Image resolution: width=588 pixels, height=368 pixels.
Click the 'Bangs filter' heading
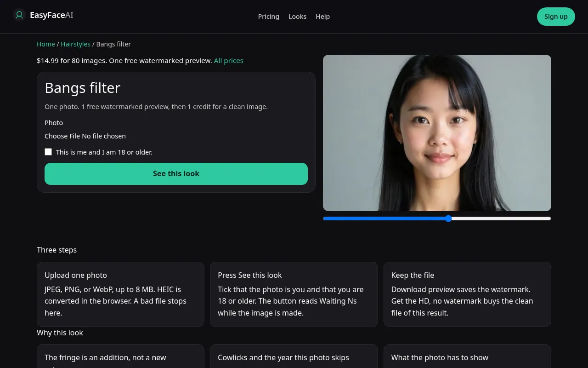[83, 88]
